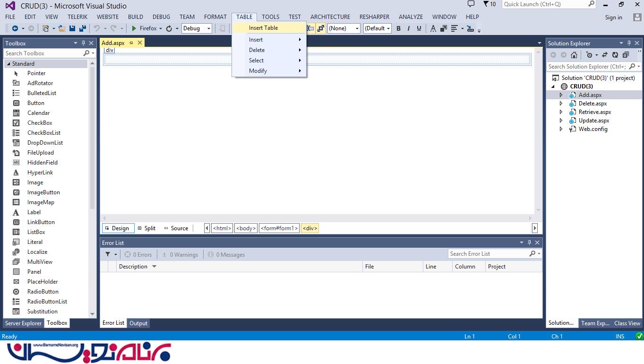Open the Debug configuration dropdown
The width and height of the screenshot is (644, 364).
(x=197, y=28)
